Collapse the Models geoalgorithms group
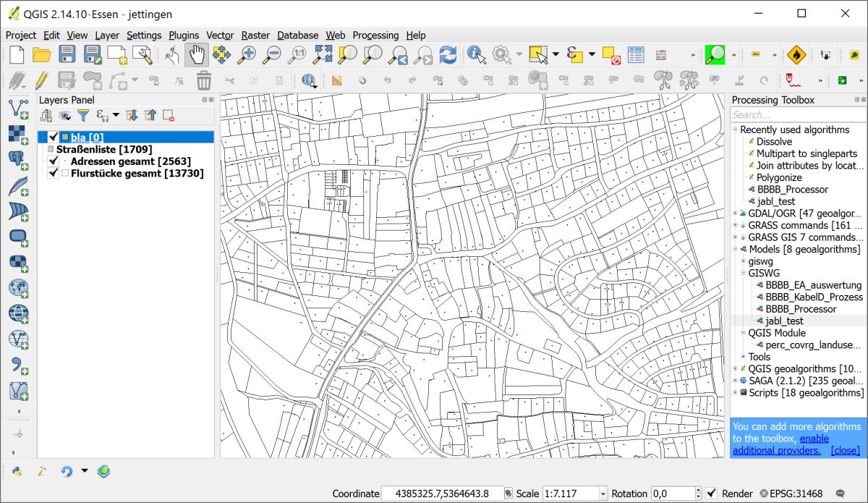Screen dimensions: 868x503 click(736, 250)
